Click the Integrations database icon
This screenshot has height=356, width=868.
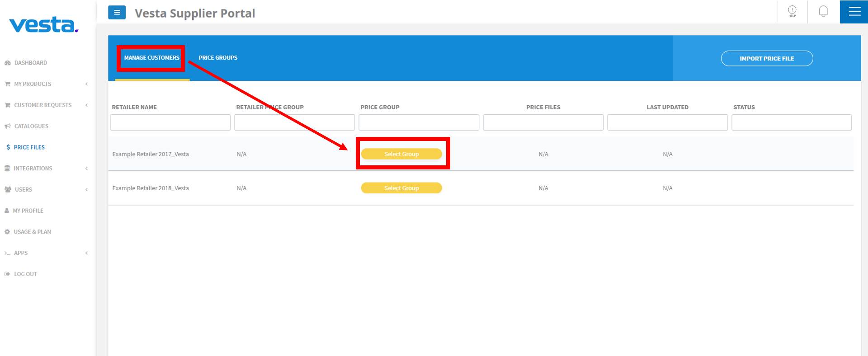pos(7,169)
